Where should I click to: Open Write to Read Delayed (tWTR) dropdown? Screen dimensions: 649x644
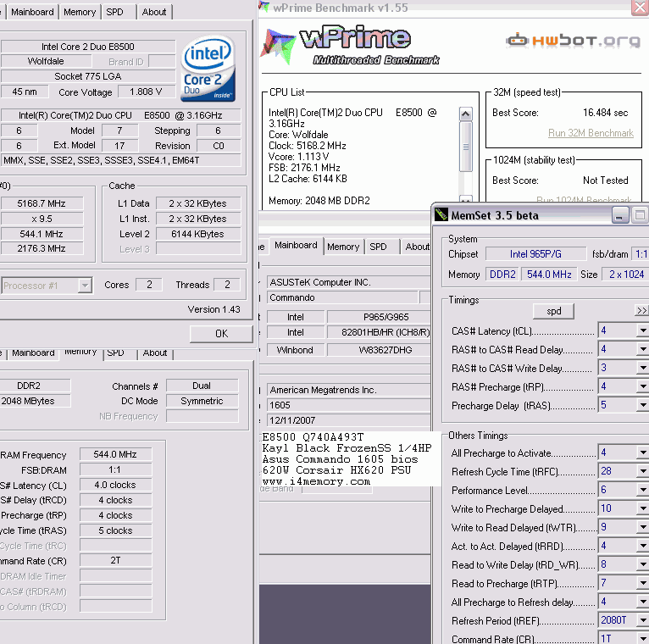pos(643,527)
